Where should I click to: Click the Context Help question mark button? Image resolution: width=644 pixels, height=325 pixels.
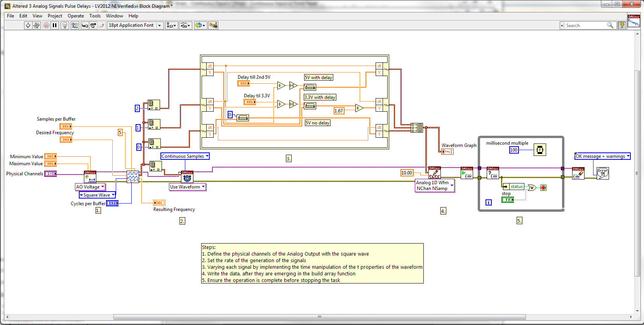click(x=621, y=25)
